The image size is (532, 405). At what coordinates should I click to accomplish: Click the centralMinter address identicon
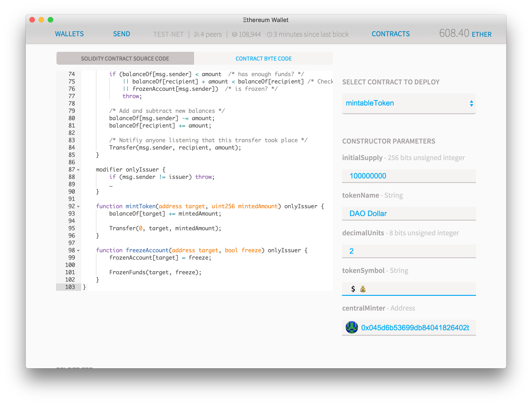pyautogui.click(x=352, y=327)
